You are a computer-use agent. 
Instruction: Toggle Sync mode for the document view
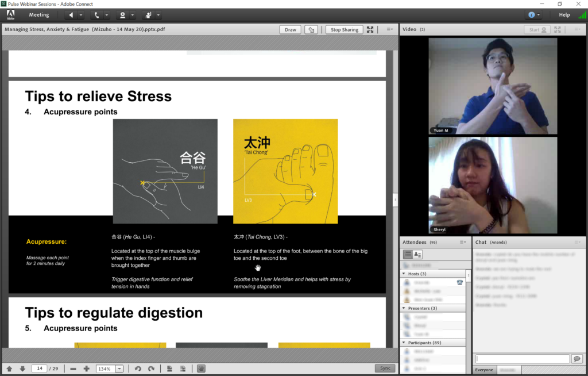[385, 368]
